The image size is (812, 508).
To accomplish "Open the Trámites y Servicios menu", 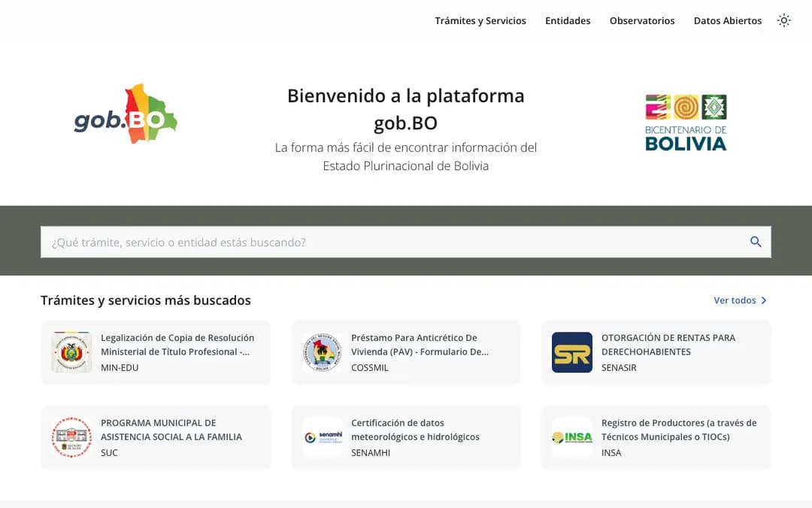I will coord(480,21).
